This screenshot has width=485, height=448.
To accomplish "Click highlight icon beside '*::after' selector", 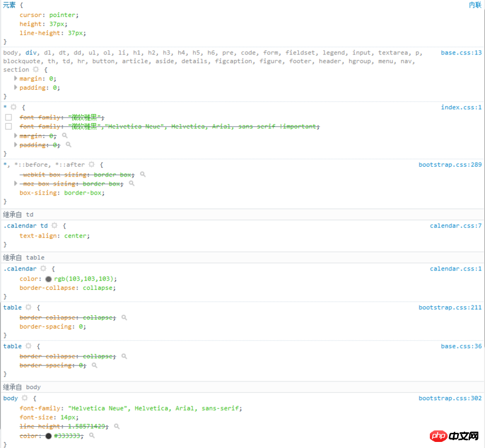I will point(92,165).
